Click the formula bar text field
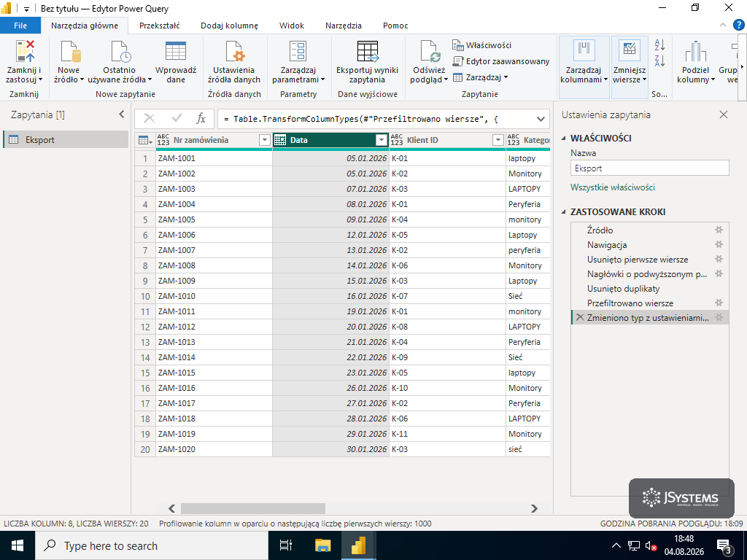Image resolution: width=747 pixels, height=560 pixels. (x=375, y=119)
